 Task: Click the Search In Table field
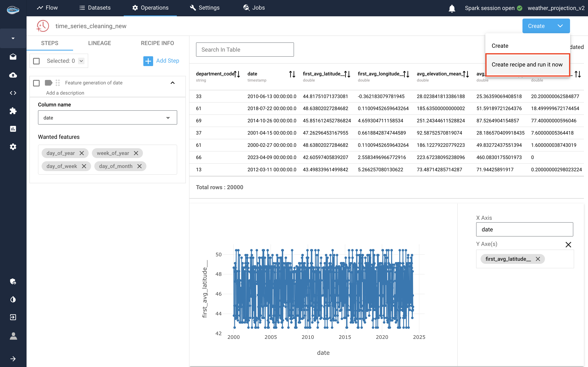245,50
